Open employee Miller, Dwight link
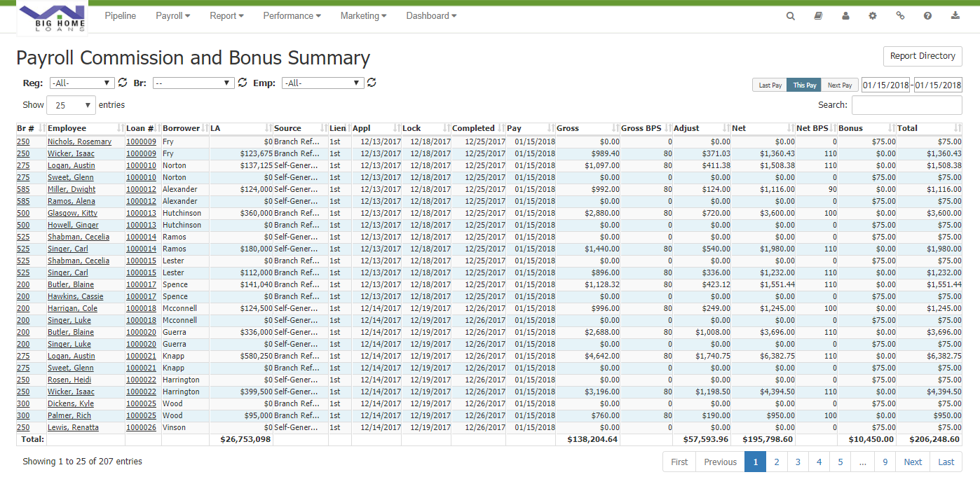980x484 pixels. click(72, 190)
